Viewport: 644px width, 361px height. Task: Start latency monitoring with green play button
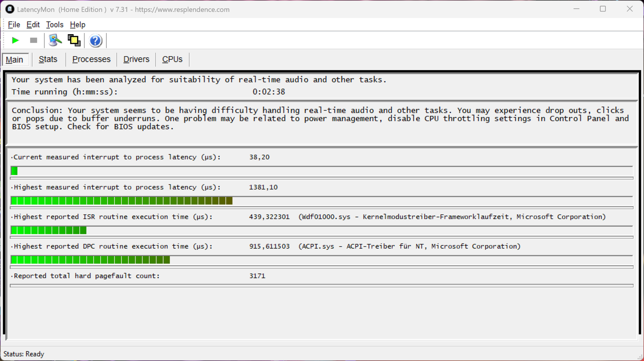(x=15, y=41)
